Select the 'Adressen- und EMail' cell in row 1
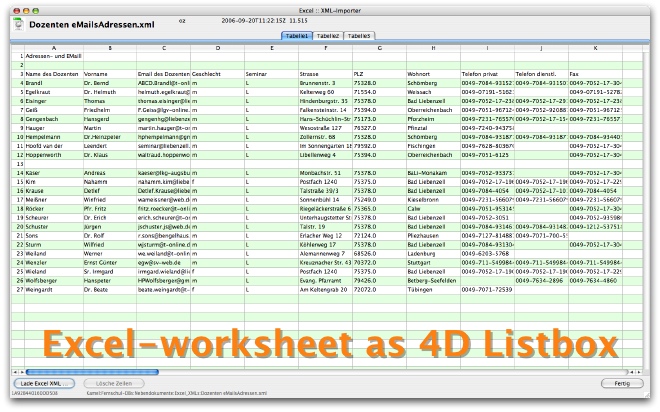This screenshot has width=660, height=412. (54, 56)
